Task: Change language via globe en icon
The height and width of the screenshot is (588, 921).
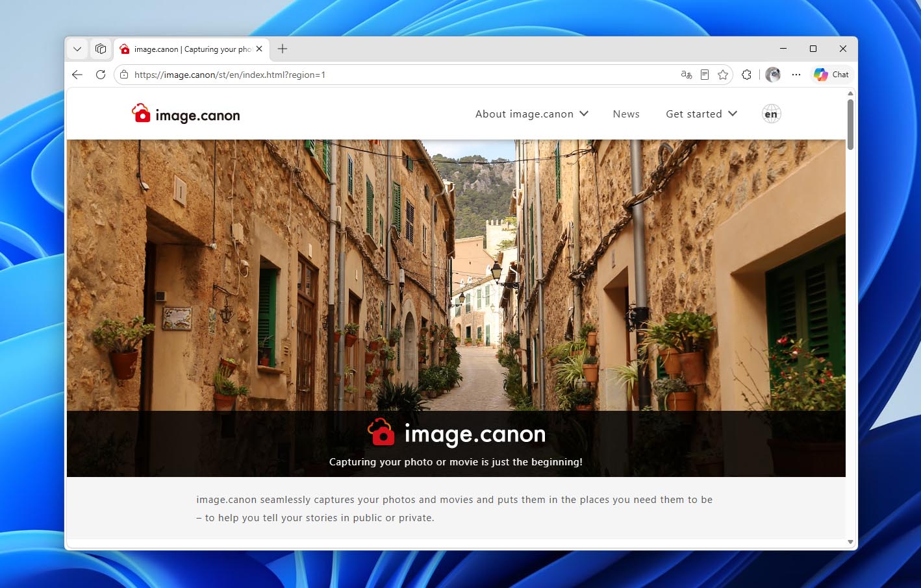Action: coord(771,114)
